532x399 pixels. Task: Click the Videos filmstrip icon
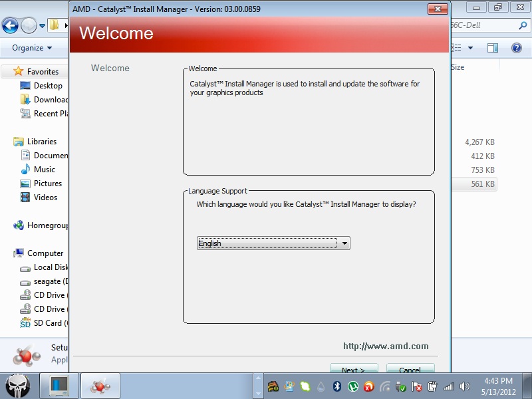pyautogui.click(x=25, y=197)
